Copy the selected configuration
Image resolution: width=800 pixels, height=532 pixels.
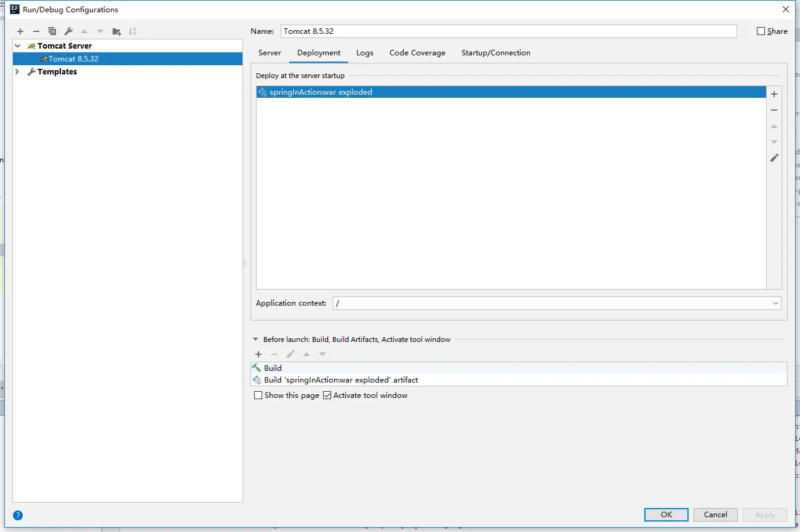tap(52, 31)
